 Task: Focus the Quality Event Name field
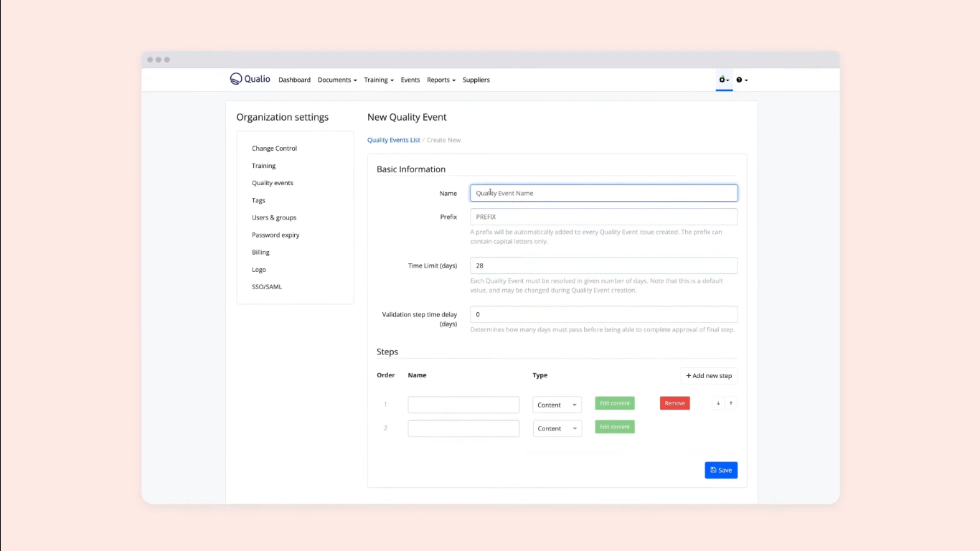point(603,193)
